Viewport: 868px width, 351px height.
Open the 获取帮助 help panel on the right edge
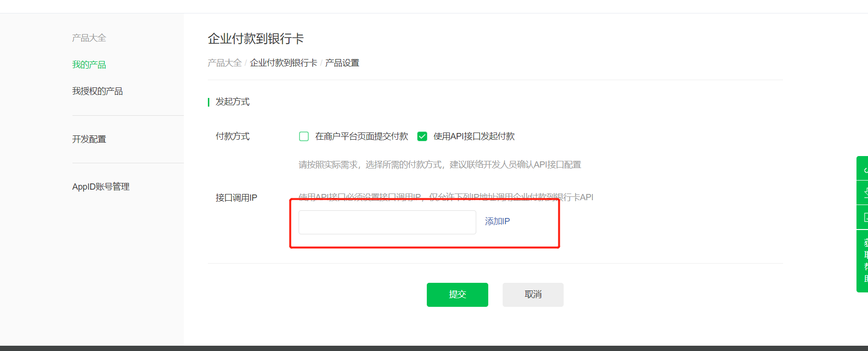point(863,261)
